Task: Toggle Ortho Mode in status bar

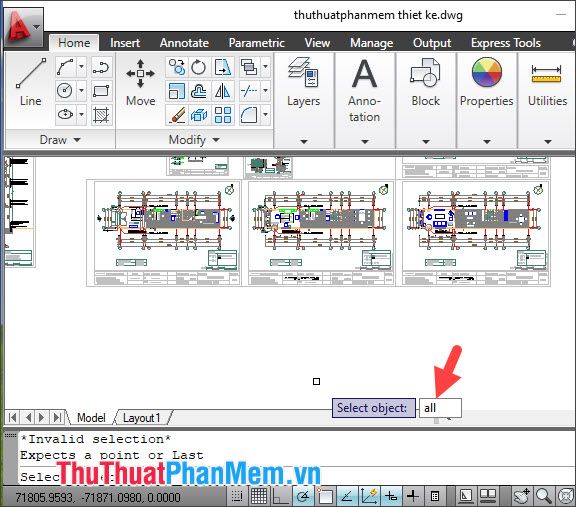Action: (x=281, y=496)
